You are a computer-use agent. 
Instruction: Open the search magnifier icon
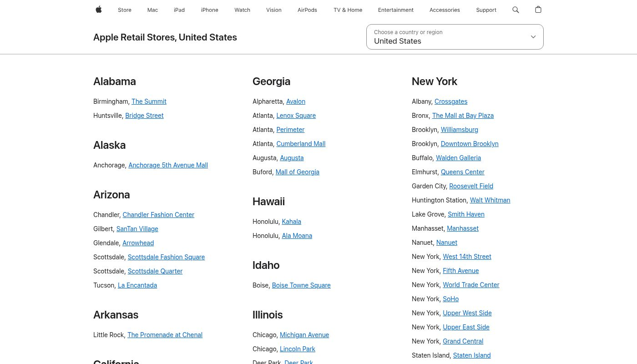point(516,10)
